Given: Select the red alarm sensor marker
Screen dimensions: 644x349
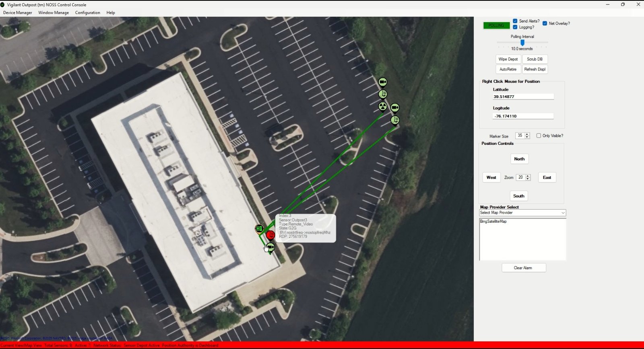Looking at the screenshot, I should [270, 235].
